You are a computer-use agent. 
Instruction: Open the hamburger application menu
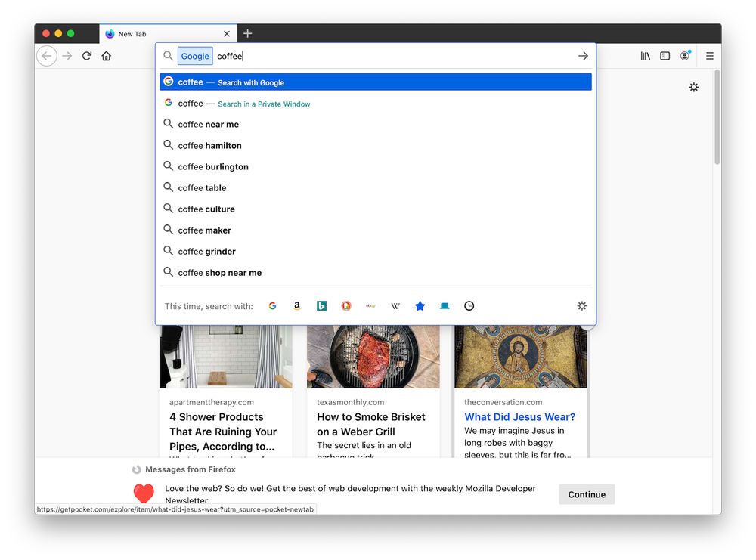tap(709, 56)
